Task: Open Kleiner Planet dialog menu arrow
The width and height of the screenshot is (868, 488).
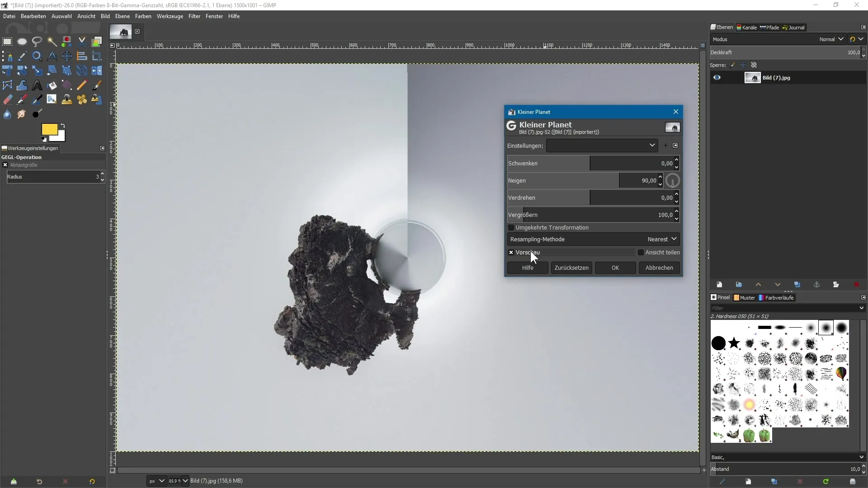Action: [x=675, y=145]
